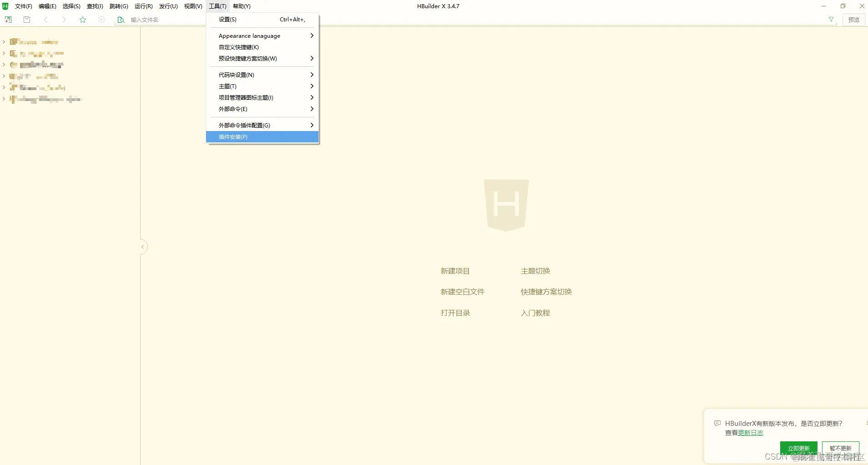Click the 新建项目 link
The width and height of the screenshot is (868, 465).
click(455, 271)
